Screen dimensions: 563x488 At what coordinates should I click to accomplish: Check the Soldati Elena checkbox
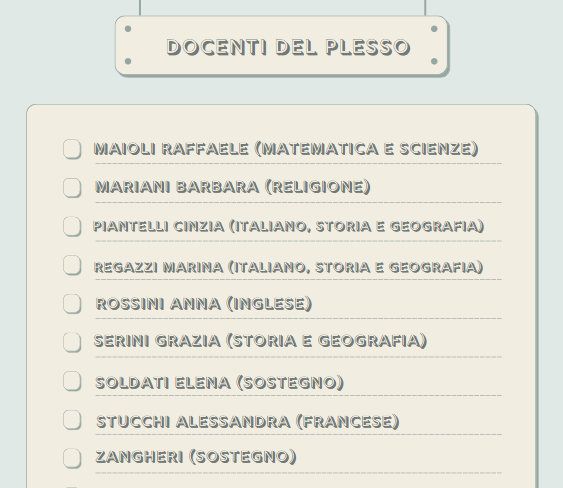pyautogui.click(x=72, y=381)
